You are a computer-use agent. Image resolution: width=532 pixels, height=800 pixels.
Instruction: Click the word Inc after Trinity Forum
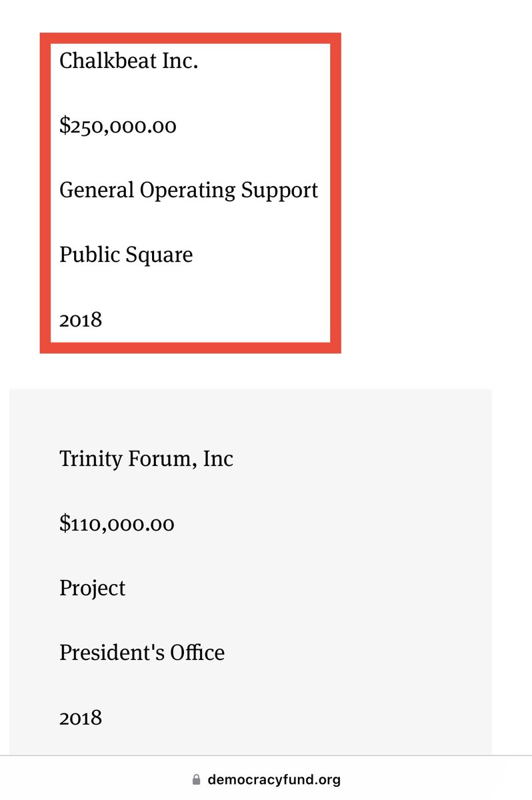(218, 459)
